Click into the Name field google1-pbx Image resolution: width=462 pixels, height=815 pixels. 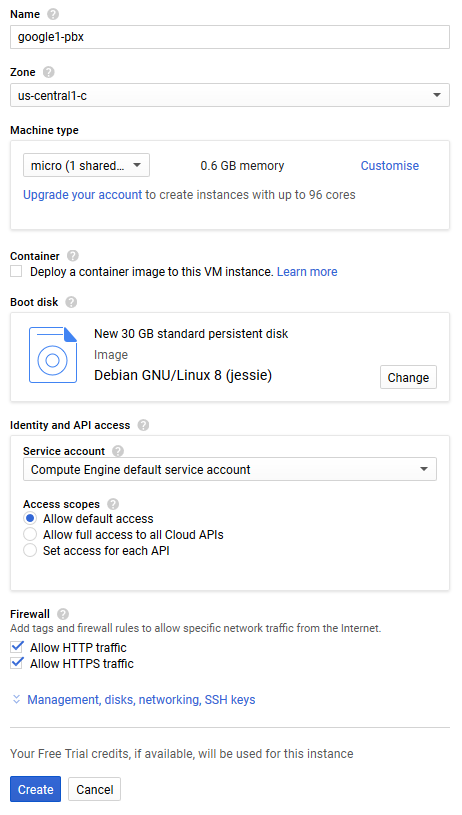coord(230,37)
